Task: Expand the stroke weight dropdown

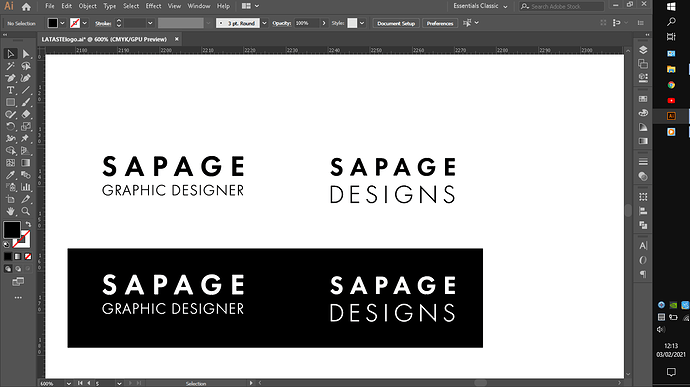Action: tap(150, 23)
